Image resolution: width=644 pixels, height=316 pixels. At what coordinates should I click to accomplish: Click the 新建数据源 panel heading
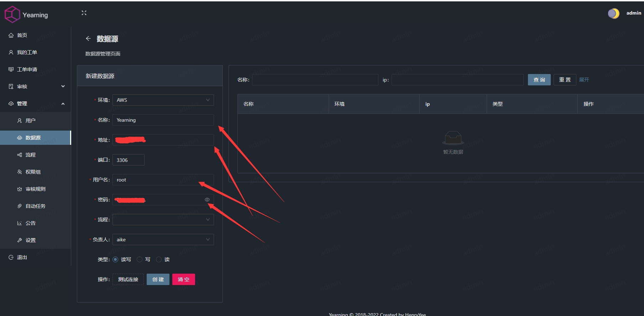pyautogui.click(x=100, y=76)
